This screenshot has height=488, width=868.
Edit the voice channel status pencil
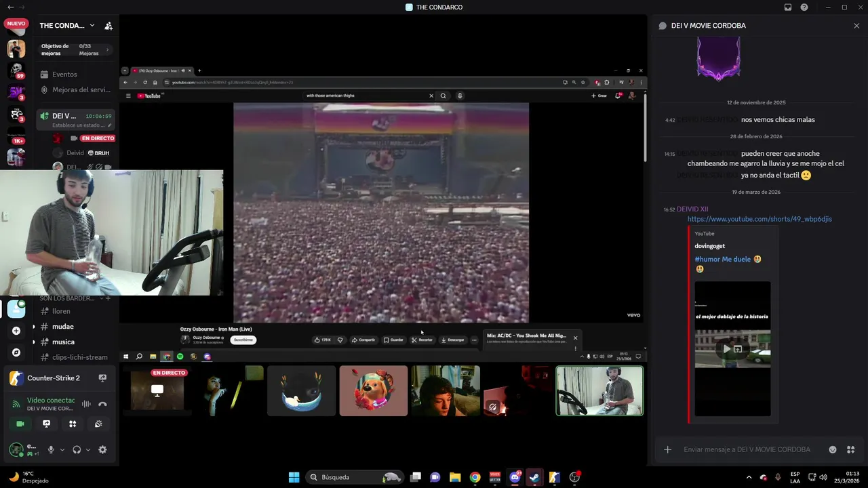tap(108, 125)
